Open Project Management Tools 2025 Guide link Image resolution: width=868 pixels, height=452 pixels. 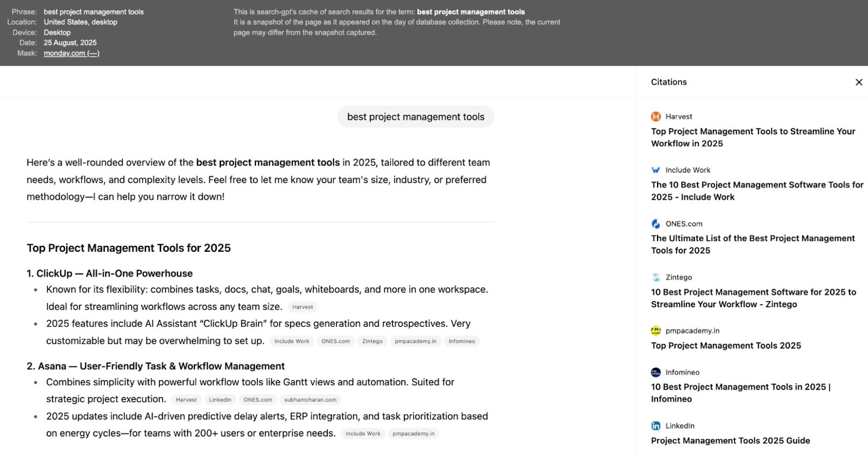coord(730,441)
